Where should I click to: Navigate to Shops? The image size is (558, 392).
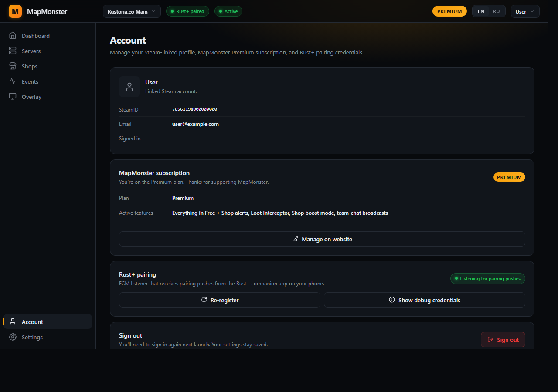coord(48,66)
